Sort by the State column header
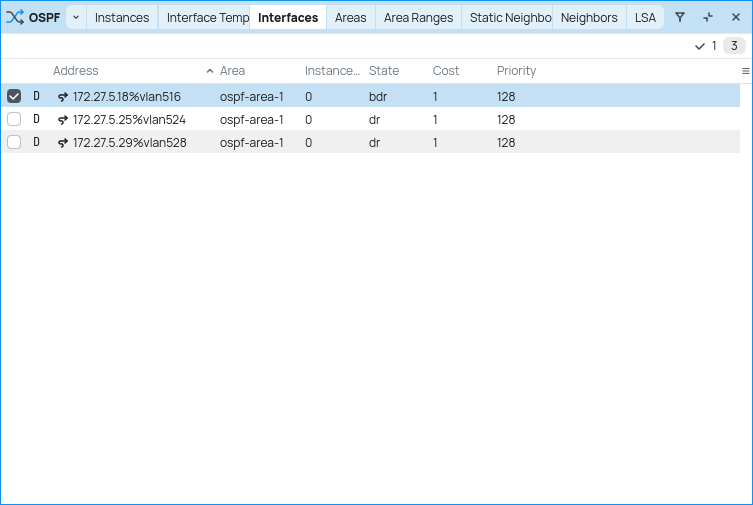753x505 pixels. tap(384, 71)
